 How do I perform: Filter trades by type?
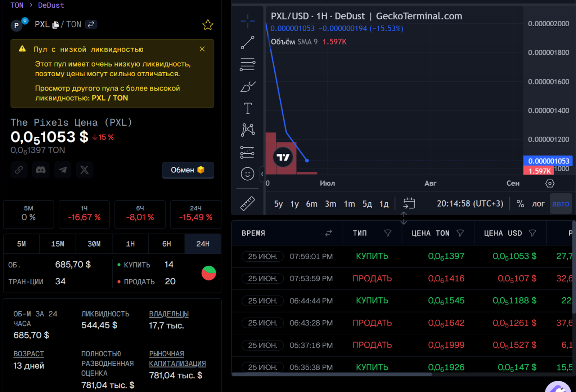388,233
